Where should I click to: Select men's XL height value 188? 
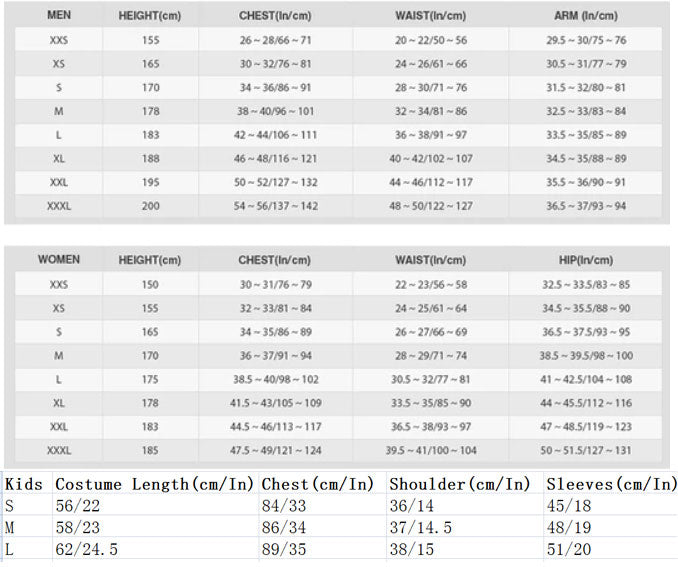click(x=150, y=159)
